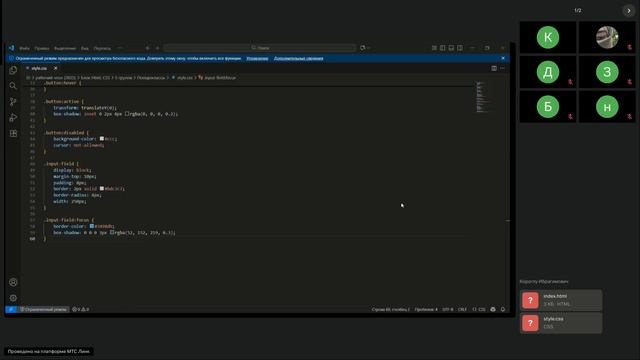
Task: Click the #ccc color swatch of .button:disabled
Action: [102, 139]
